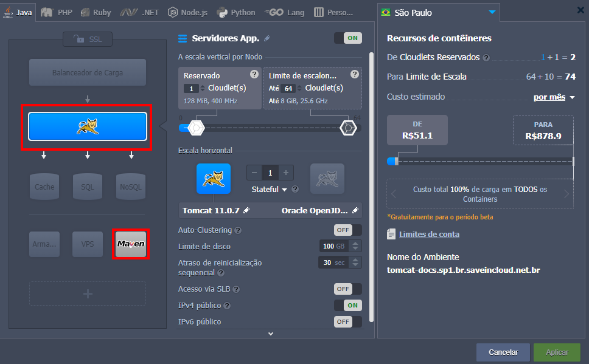Adjust the restart delay spinner arrows
589x364 pixels.
(x=355, y=263)
